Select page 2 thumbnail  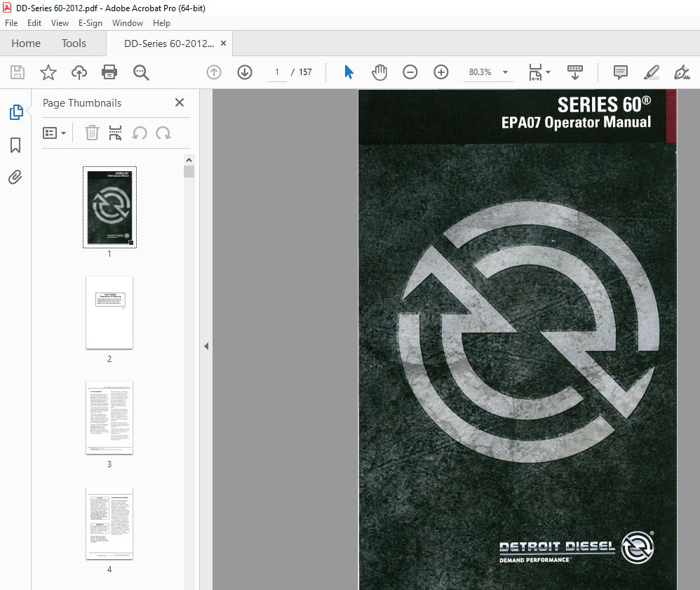coord(109,313)
